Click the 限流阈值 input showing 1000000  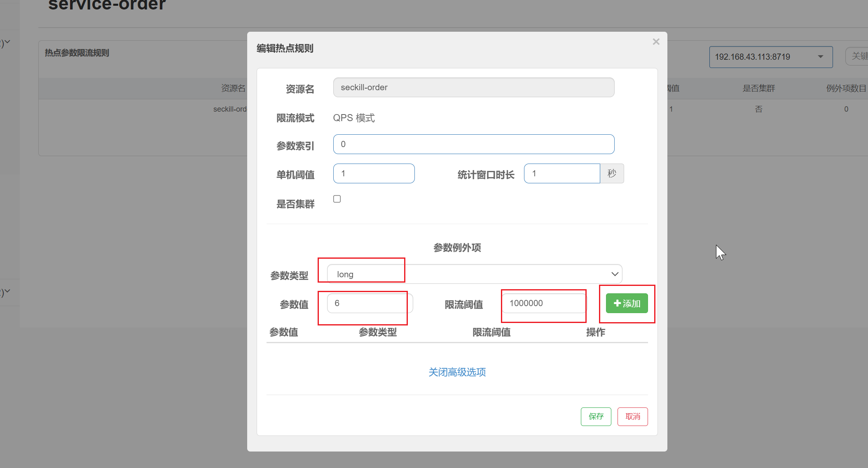click(x=544, y=303)
